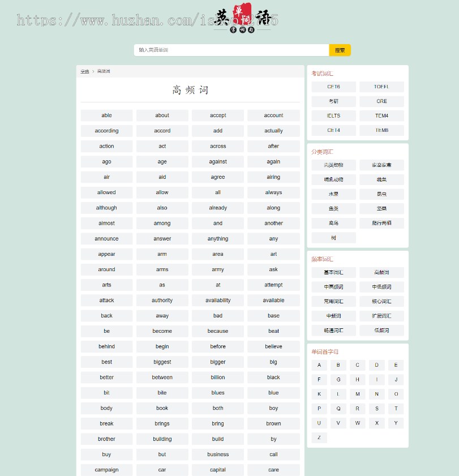Open the 坚果 category vocabulary
Image resolution: width=459 pixels, height=476 pixels.
381,208
